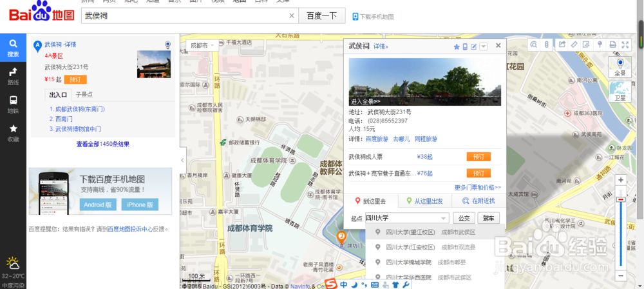Open Sogou skin shirt icon

click(395, 284)
